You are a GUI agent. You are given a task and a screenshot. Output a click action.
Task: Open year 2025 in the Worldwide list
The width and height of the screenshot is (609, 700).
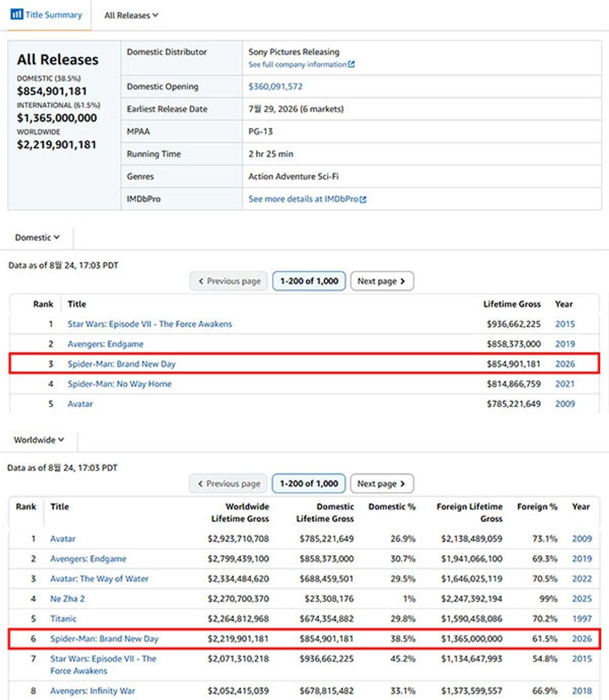(x=582, y=599)
